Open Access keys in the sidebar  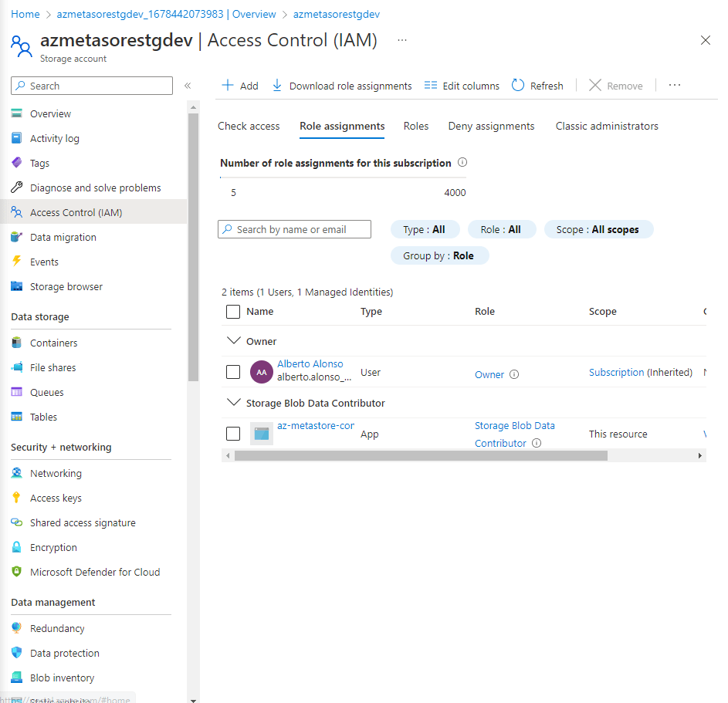point(56,498)
